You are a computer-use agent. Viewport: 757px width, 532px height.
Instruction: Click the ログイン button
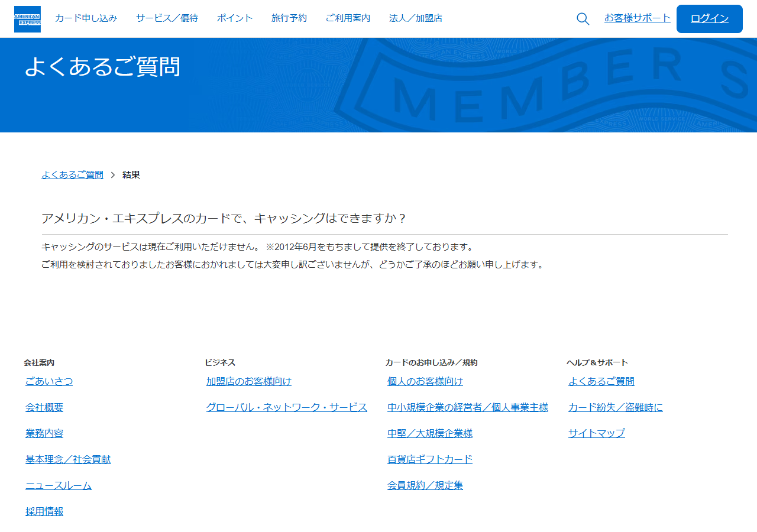(x=710, y=19)
